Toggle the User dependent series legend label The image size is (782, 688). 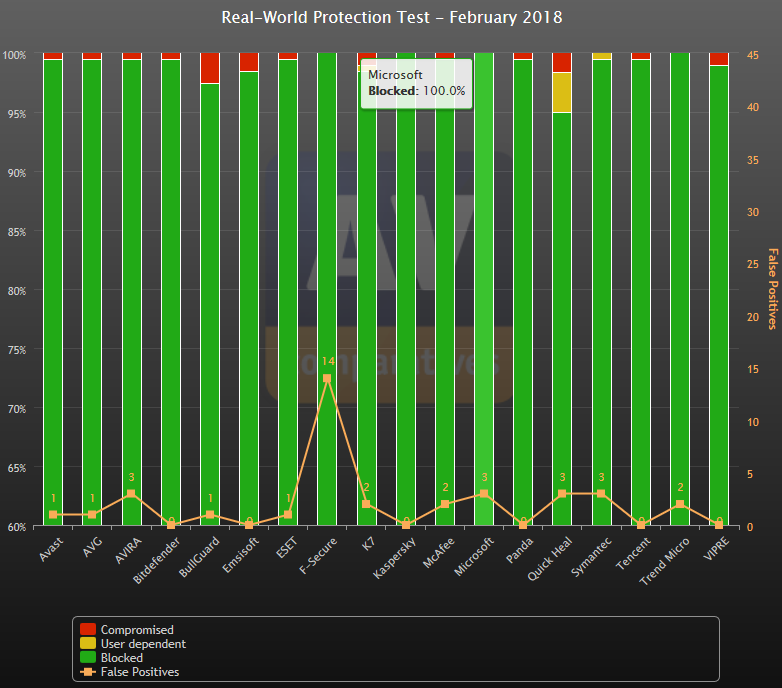(x=143, y=644)
